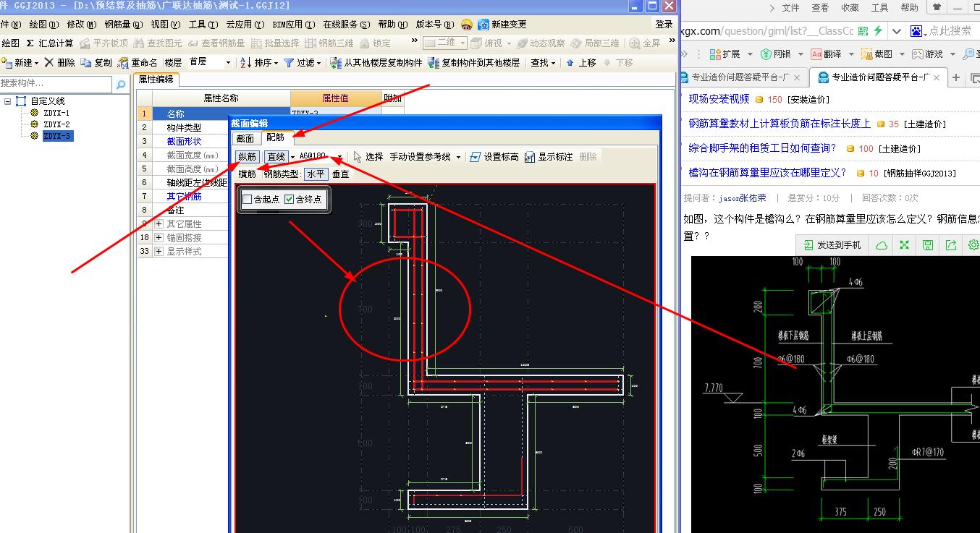Image resolution: width=980 pixels, height=533 pixels.
Task: Click the 显示标注 icon
Action: [530, 156]
